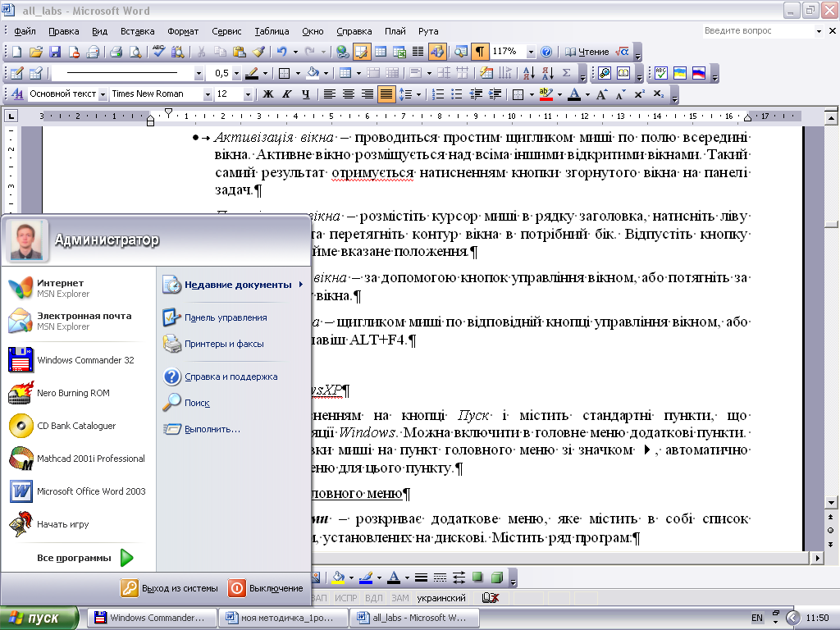Click Выход из системы button

click(169, 588)
